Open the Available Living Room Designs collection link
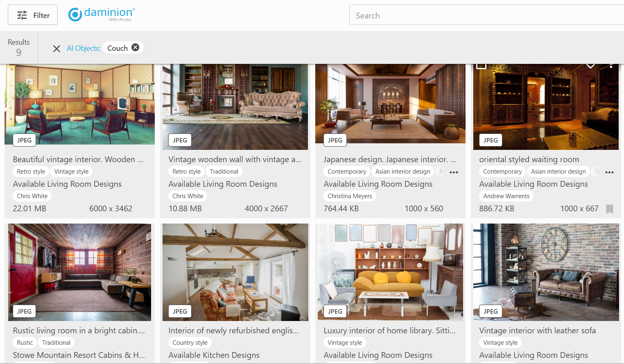624x364 pixels. point(67,184)
